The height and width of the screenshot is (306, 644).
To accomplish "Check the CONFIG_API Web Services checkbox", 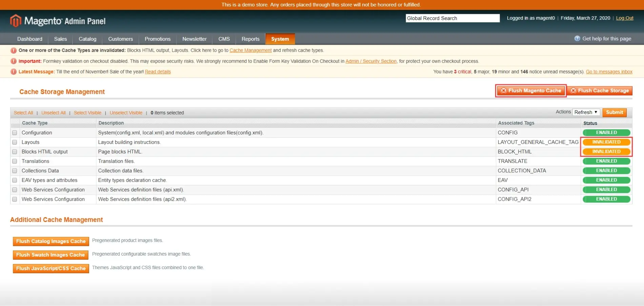I will [15, 190].
